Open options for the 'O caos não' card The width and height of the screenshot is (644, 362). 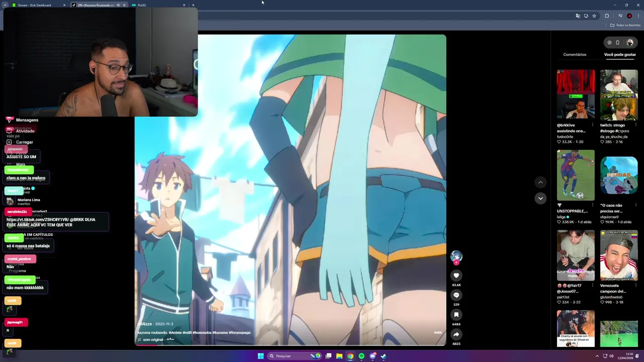point(635,205)
